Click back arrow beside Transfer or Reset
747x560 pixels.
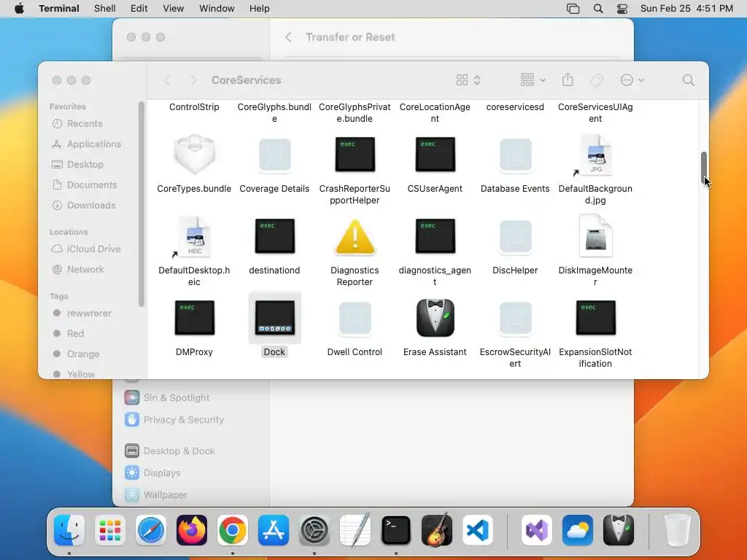click(x=287, y=37)
